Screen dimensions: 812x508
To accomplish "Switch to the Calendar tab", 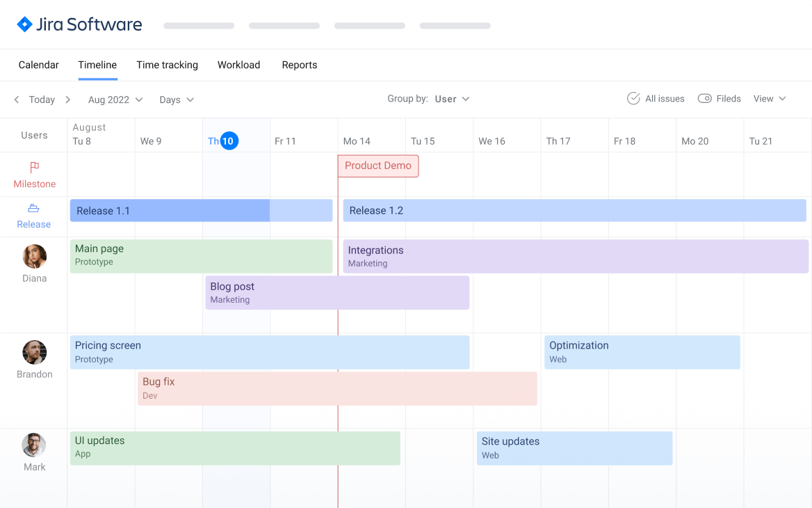I will [38, 65].
